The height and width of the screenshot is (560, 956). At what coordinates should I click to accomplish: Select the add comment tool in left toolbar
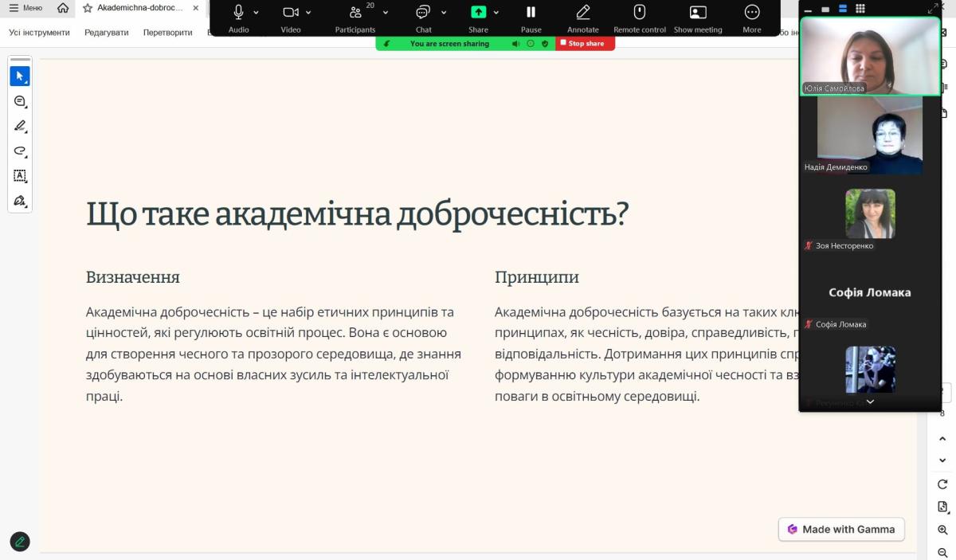coord(20,101)
